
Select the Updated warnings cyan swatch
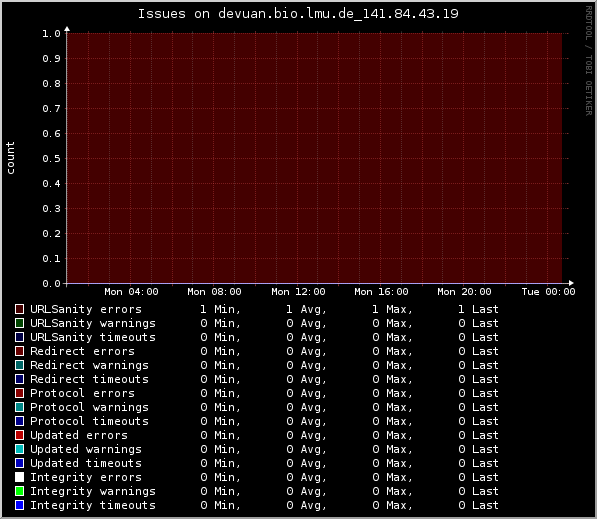tap(19, 449)
